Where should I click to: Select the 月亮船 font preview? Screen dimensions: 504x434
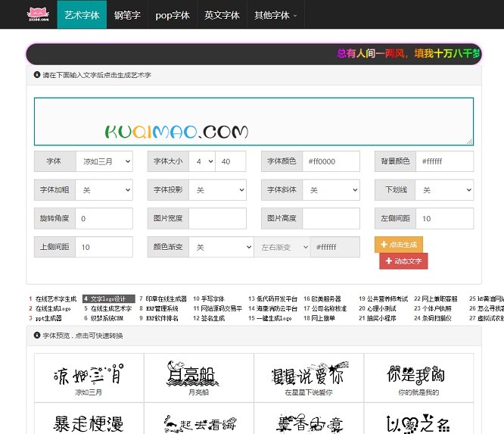tap(198, 378)
